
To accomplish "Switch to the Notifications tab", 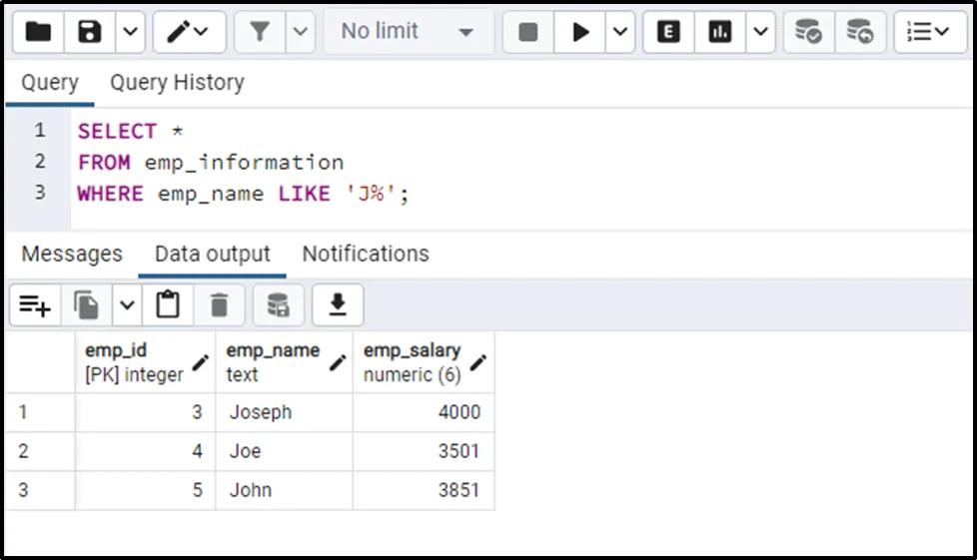I will tap(365, 254).
